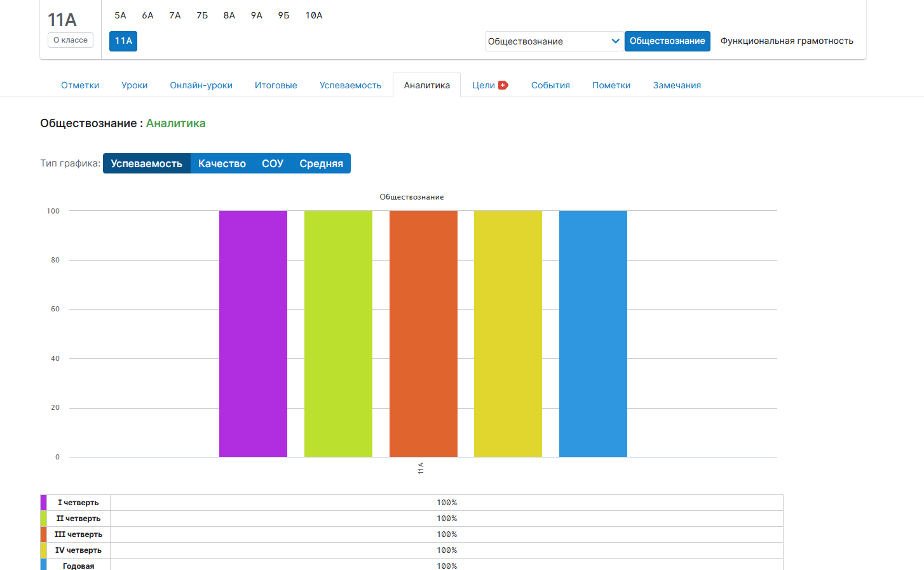Select class 9А
The image size is (924, 570).
pyautogui.click(x=257, y=15)
